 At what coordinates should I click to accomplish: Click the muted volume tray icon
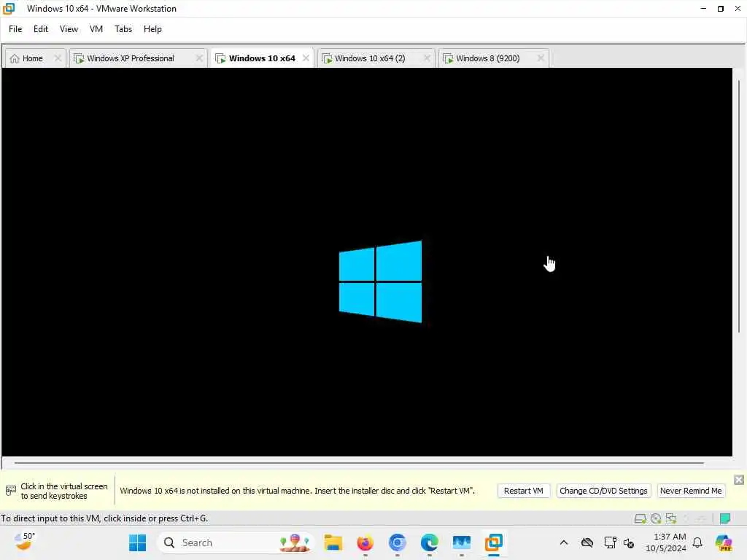(629, 542)
